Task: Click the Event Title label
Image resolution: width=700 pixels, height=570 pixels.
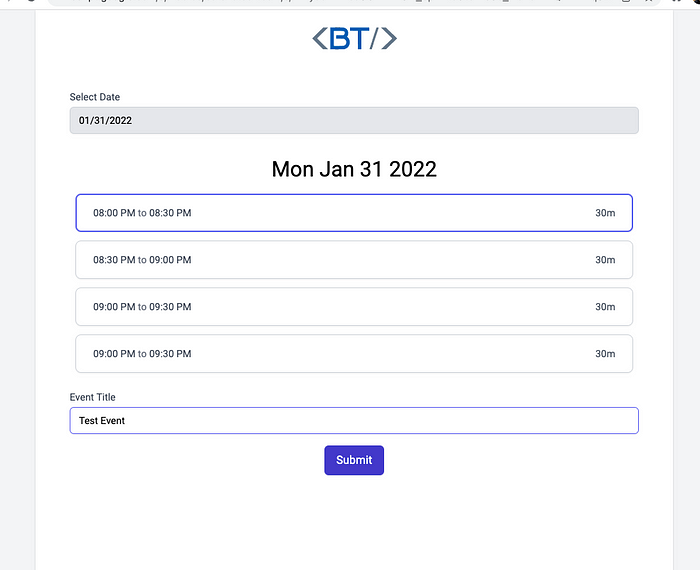Action: pos(92,397)
